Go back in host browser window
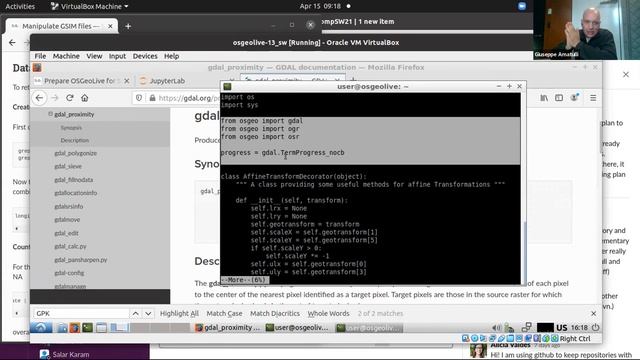 click(12, 42)
